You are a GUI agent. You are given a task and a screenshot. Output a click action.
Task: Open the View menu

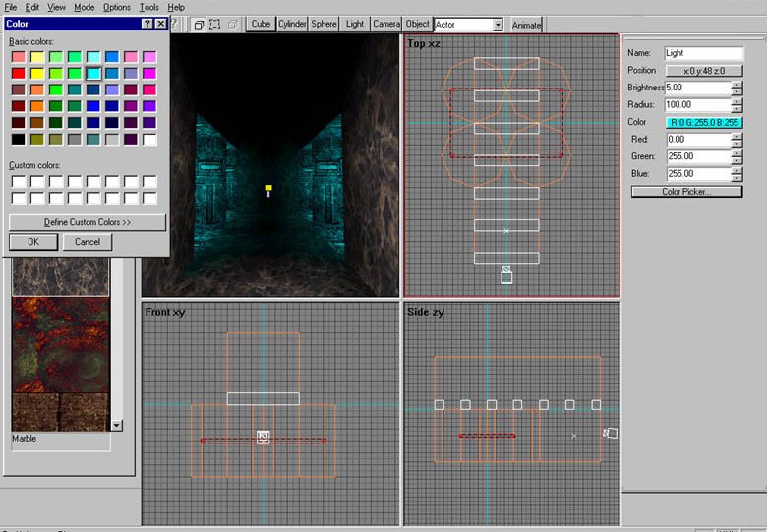tap(56, 7)
